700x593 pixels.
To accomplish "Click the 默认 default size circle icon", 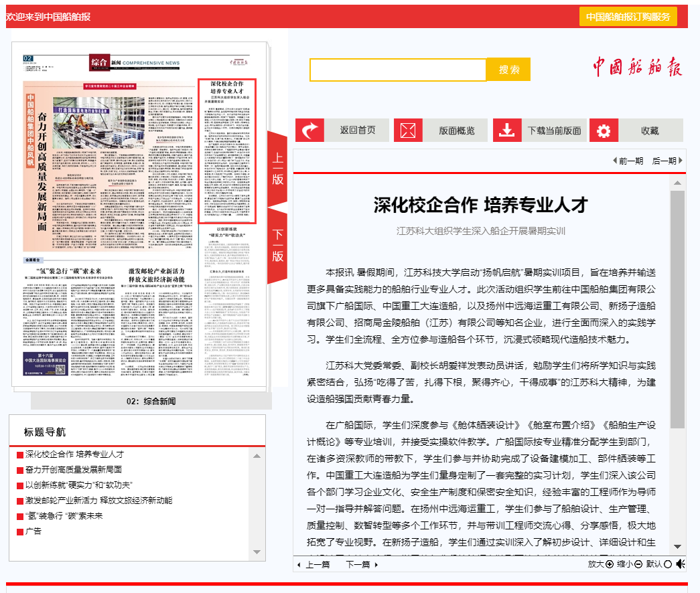I will click(667, 564).
